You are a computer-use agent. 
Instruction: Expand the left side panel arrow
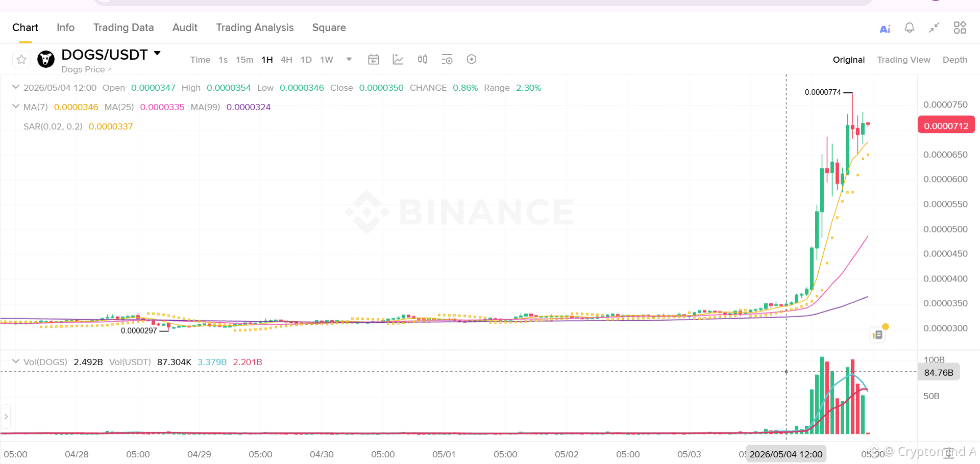(x=6, y=417)
